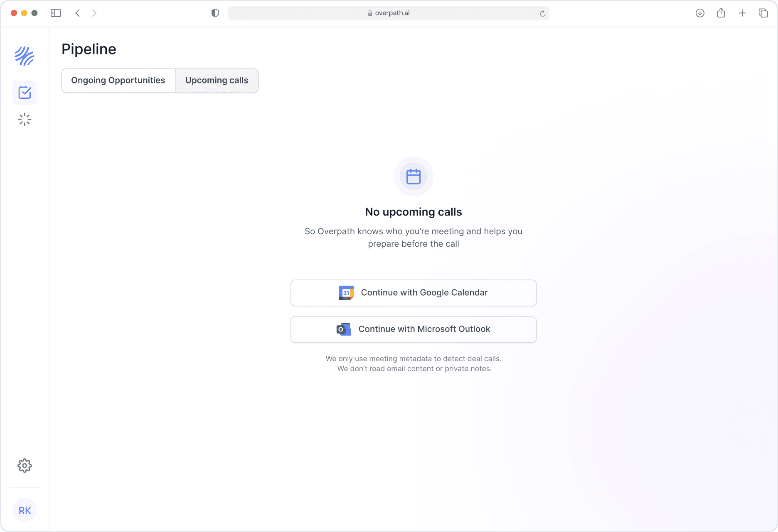Switch to Upcoming calls tab

point(217,81)
